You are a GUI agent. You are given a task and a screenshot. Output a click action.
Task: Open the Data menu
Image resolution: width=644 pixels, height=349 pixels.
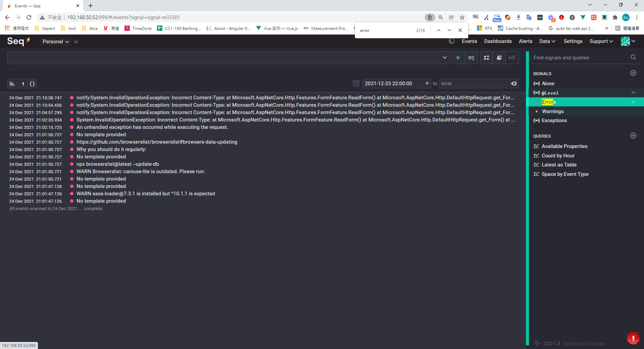click(x=547, y=41)
